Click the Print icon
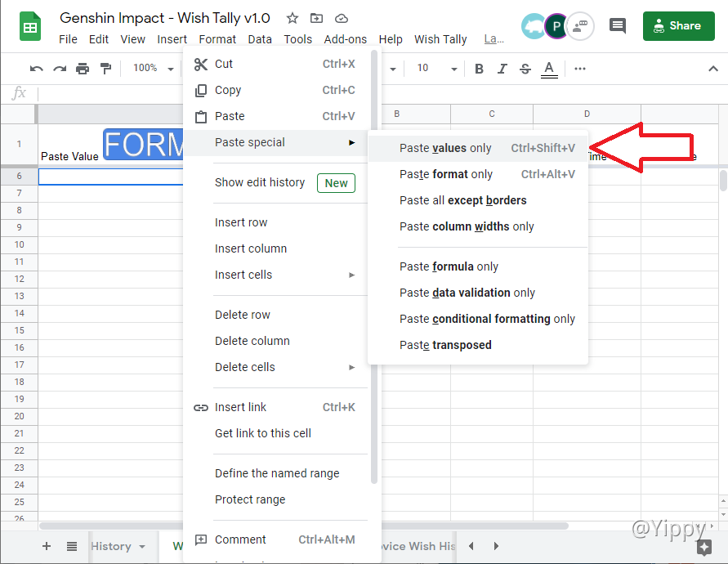Viewport: 728px width, 564px height. click(82, 68)
